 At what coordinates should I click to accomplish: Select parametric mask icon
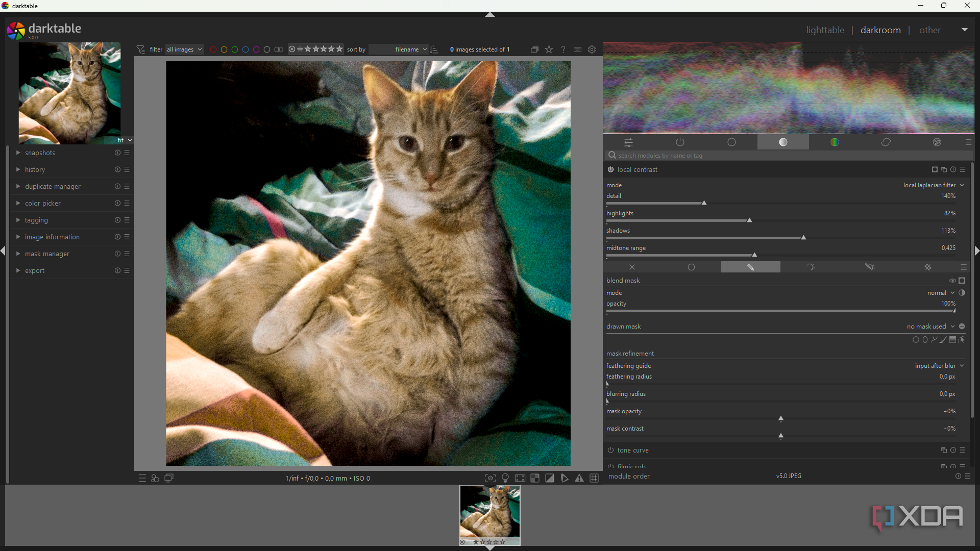pos(810,267)
